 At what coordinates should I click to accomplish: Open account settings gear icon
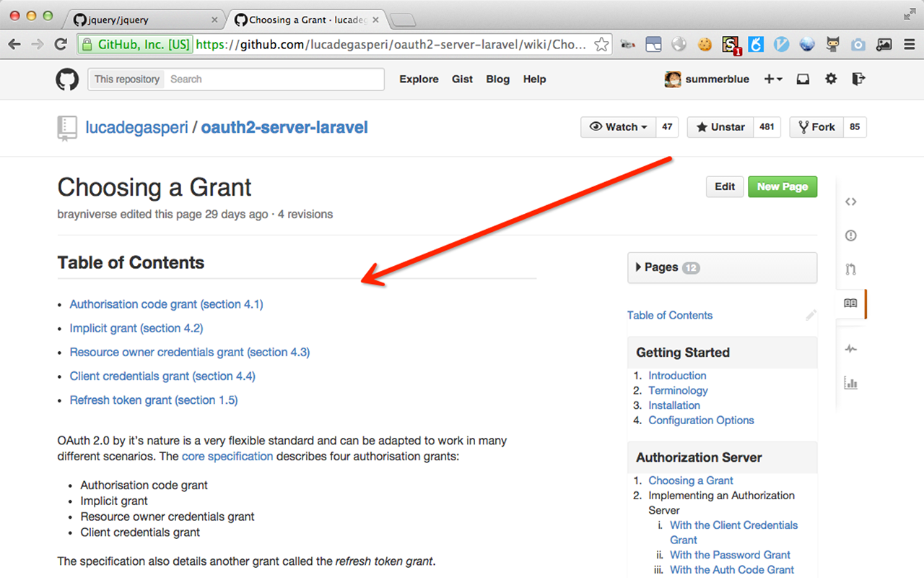coord(831,79)
